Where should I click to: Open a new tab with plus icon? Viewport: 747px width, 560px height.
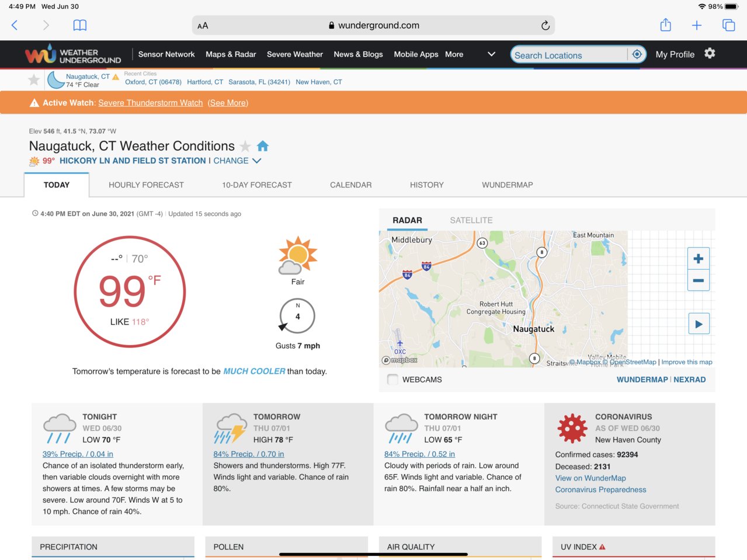pos(697,25)
